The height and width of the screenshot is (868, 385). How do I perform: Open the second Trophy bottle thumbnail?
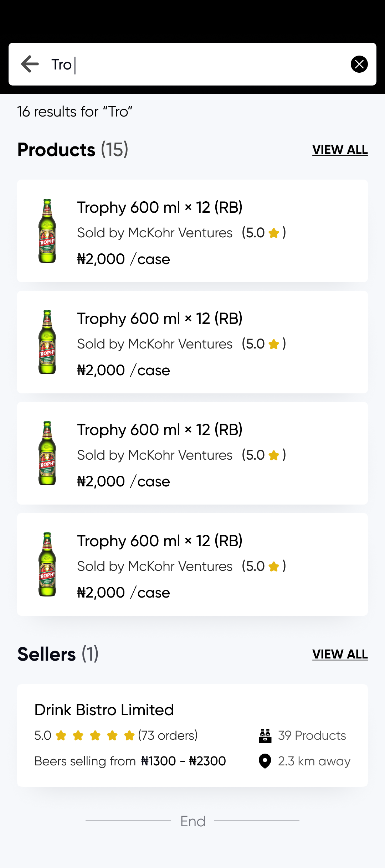tap(47, 342)
